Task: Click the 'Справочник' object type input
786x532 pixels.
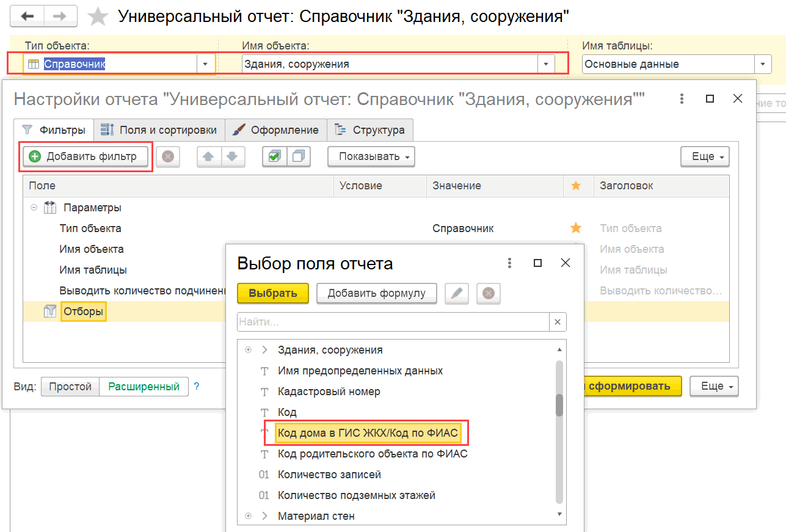Action: (110, 64)
